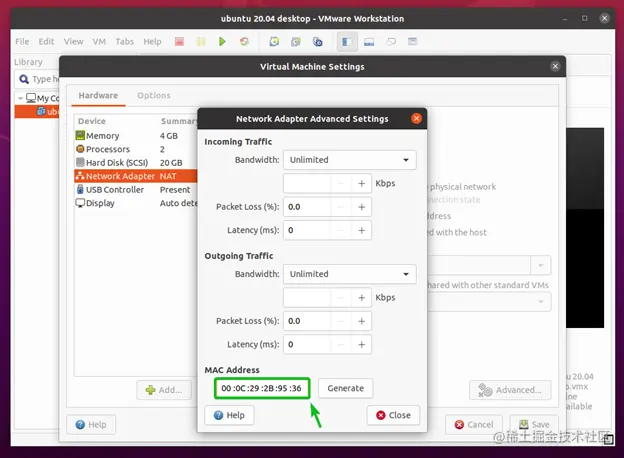Increase outgoing Latency with plus
624x458 pixels.
tap(361, 345)
